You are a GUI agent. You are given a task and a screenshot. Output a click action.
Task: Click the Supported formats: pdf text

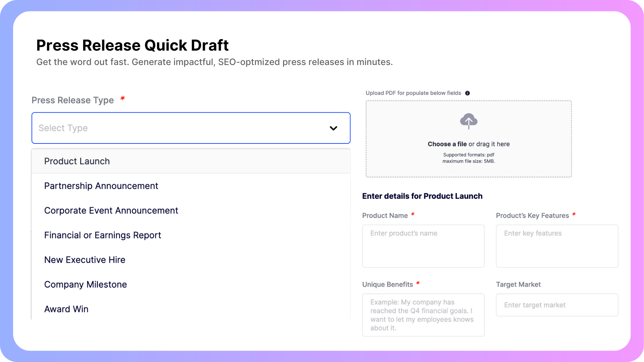(x=469, y=155)
